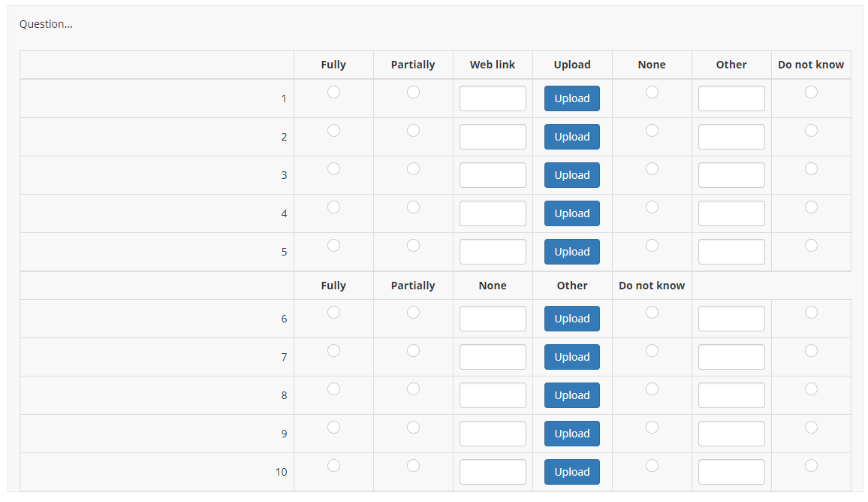Screen dimensions: 868x502
Task: Focus the Other text field in row 1
Action: coord(731,98)
